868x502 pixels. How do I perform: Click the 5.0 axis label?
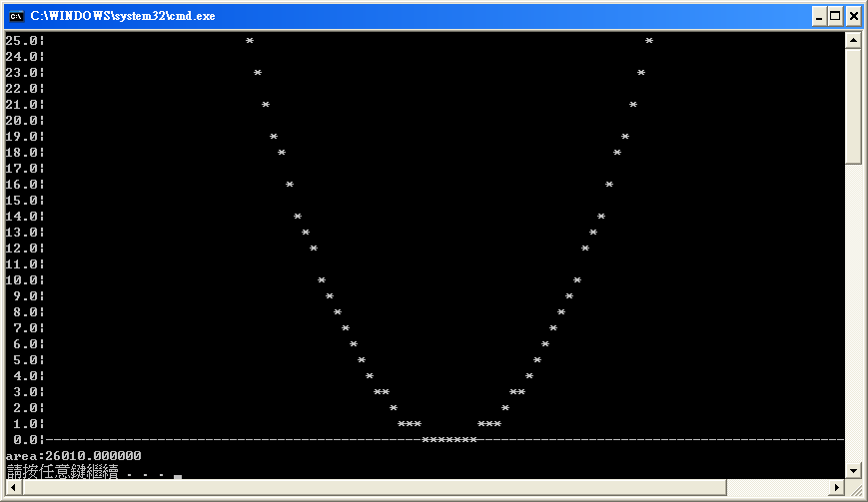(25, 360)
